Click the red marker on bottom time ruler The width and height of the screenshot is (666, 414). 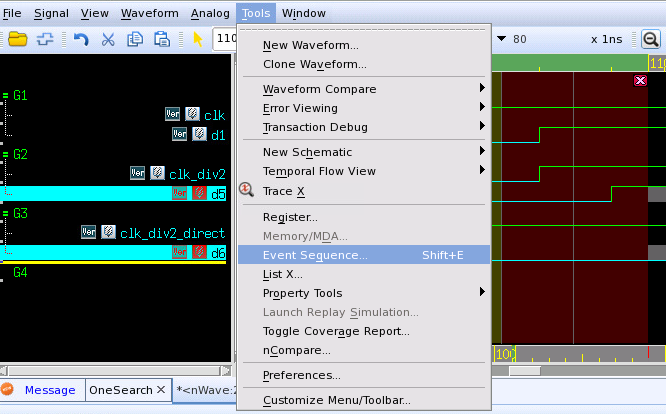tap(648, 352)
